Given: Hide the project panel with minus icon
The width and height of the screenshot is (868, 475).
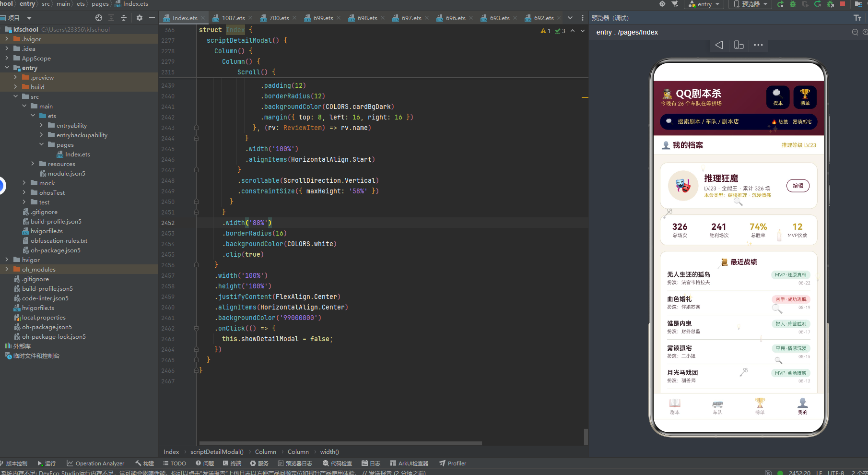Looking at the screenshot, I should point(152,18).
